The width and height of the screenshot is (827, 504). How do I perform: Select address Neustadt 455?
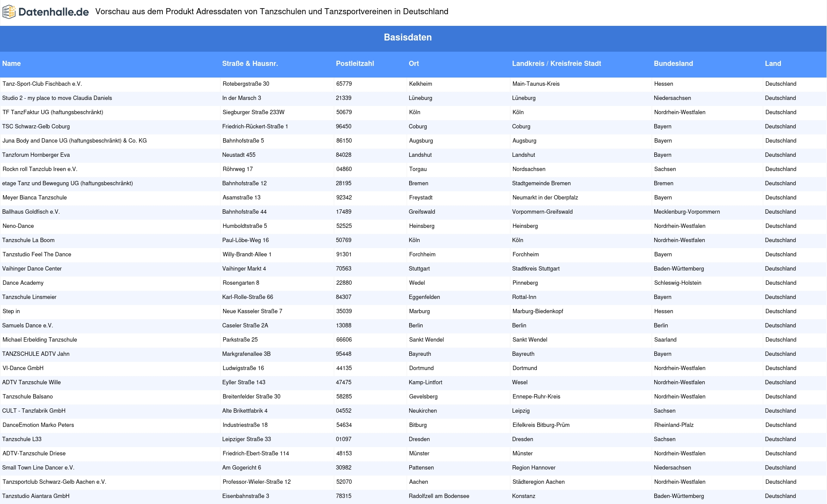[239, 155]
